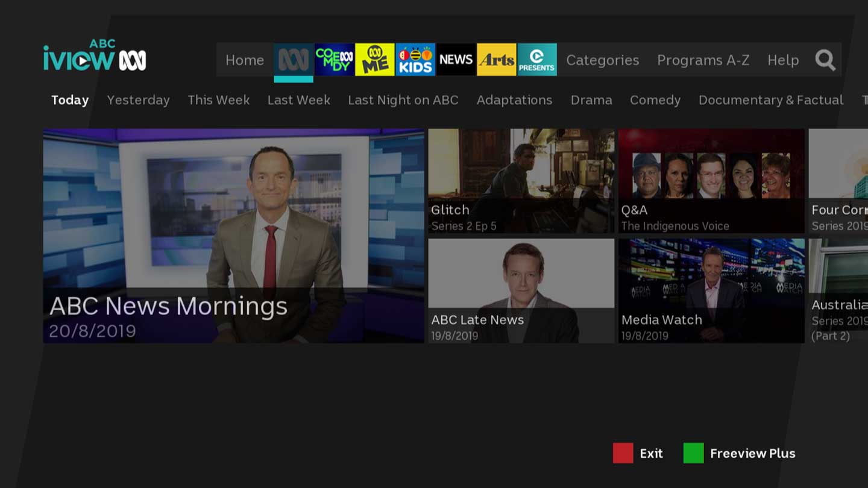868x488 pixels.
Task: Go to the Home menu item
Action: pyautogui.click(x=245, y=60)
